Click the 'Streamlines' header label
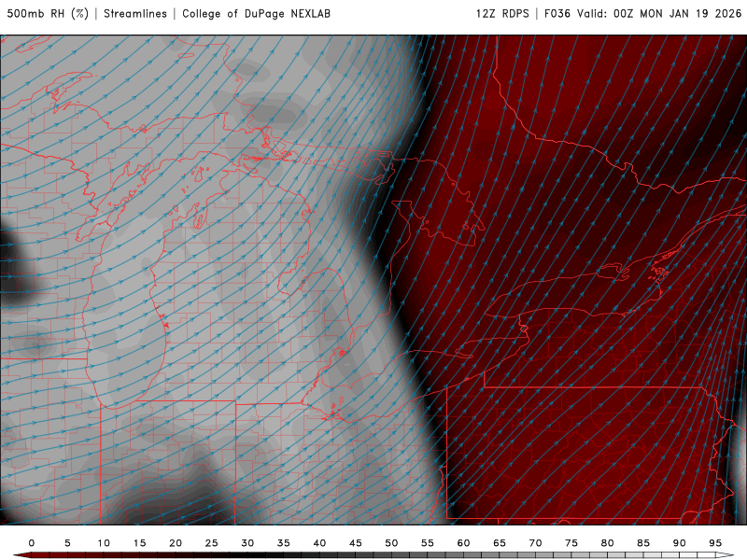The width and height of the screenshot is (747, 560). [x=135, y=14]
